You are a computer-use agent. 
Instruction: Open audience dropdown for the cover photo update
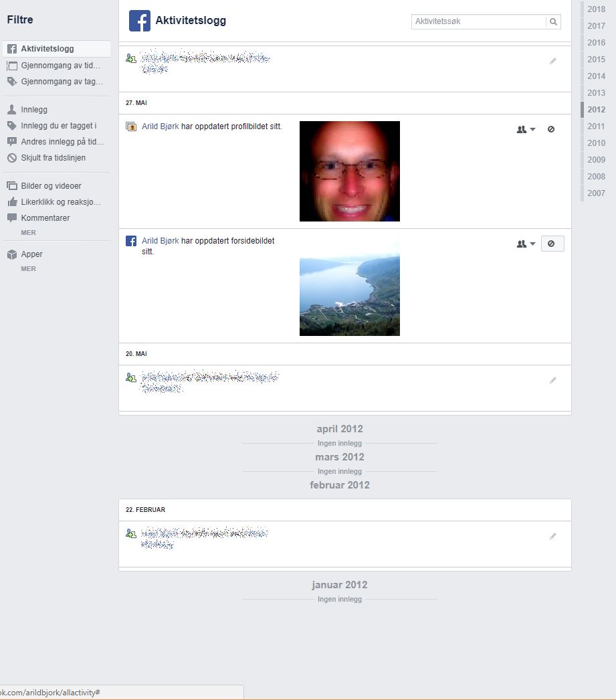pos(526,244)
